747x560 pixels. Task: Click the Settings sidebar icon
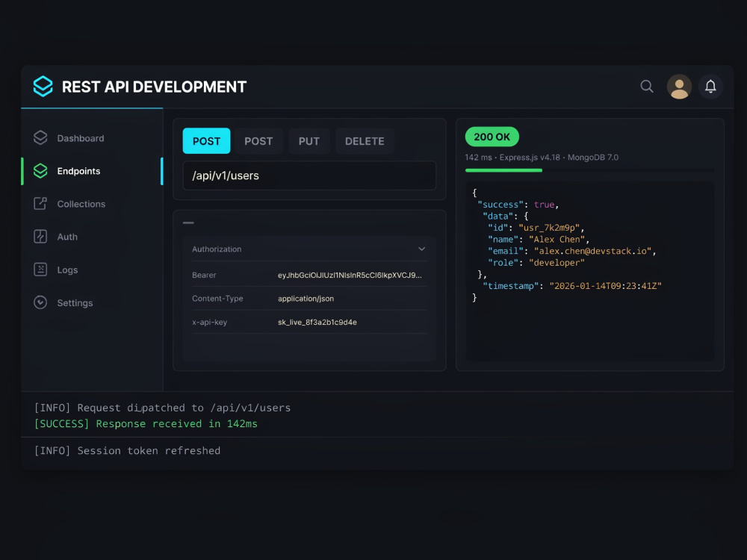(x=40, y=302)
